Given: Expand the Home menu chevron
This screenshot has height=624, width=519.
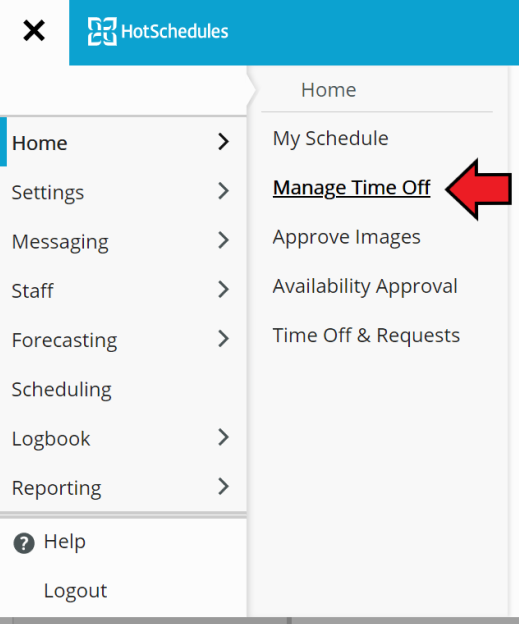Looking at the screenshot, I should (x=224, y=142).
